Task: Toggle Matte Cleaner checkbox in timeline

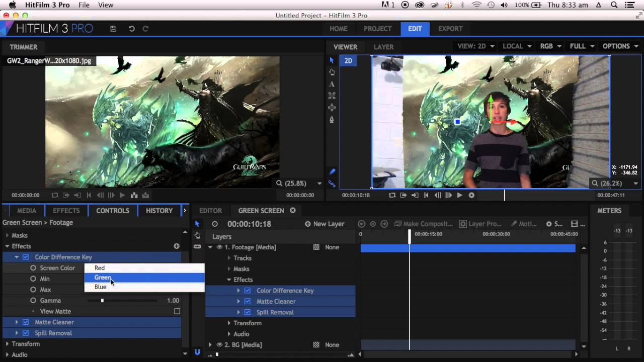Action: click(248, 301)
